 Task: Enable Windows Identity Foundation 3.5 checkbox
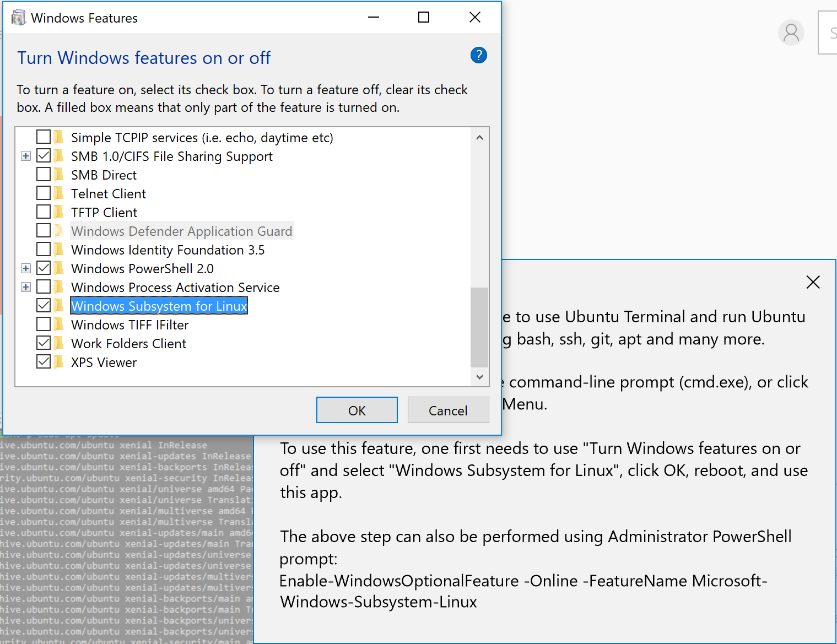[44, 249]
